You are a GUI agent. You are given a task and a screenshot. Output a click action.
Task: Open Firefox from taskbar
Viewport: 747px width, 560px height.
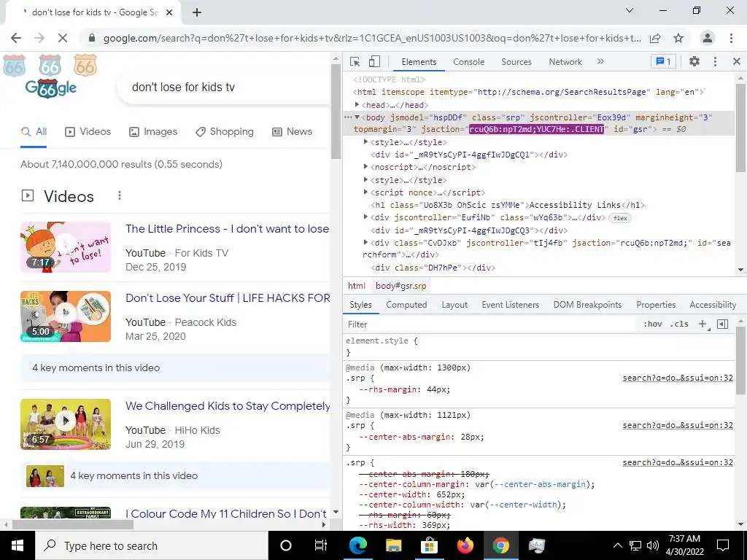pyautogui.click(x=465, y=545)
